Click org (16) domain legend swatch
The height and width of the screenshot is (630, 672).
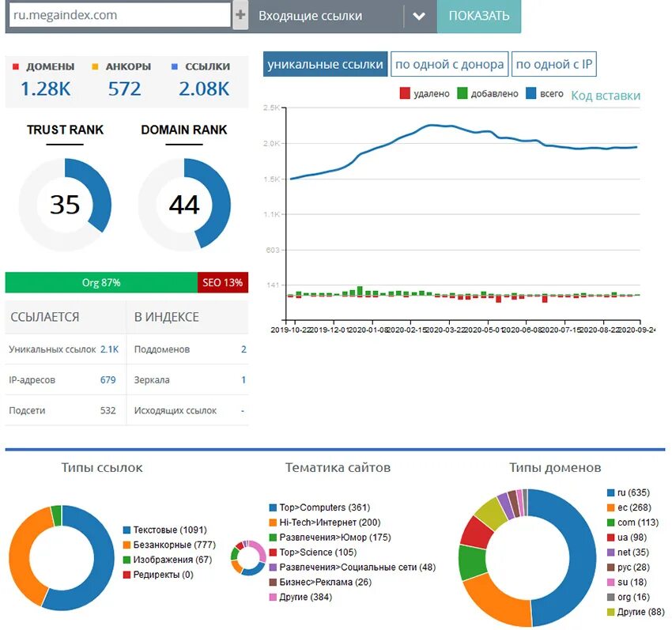pyautogui.click(x=610, y=597)
